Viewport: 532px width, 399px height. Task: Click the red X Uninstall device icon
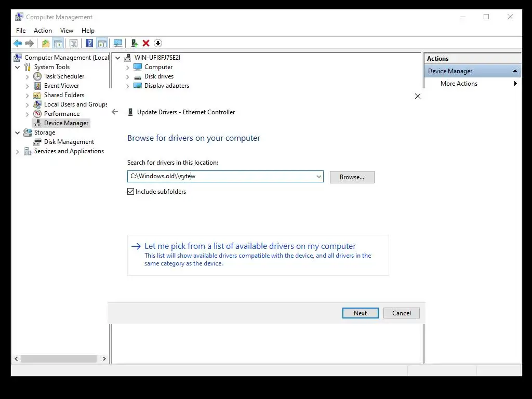click(146, 43)
